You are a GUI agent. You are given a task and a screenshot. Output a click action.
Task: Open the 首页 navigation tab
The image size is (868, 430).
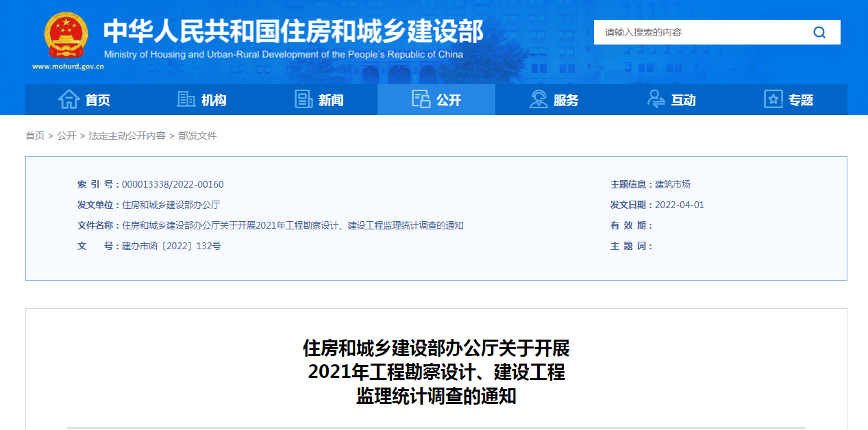pos(84,100)
